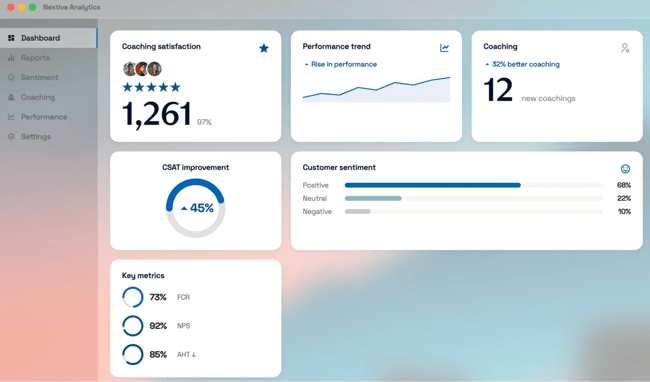Click the 12 new coachings number
650x382 pixels.
498,90
